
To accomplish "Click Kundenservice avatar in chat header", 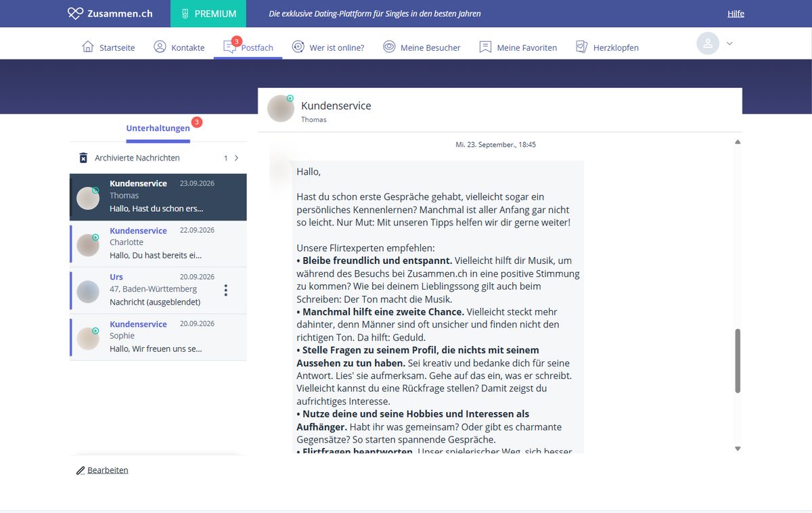I will (280, 109).
